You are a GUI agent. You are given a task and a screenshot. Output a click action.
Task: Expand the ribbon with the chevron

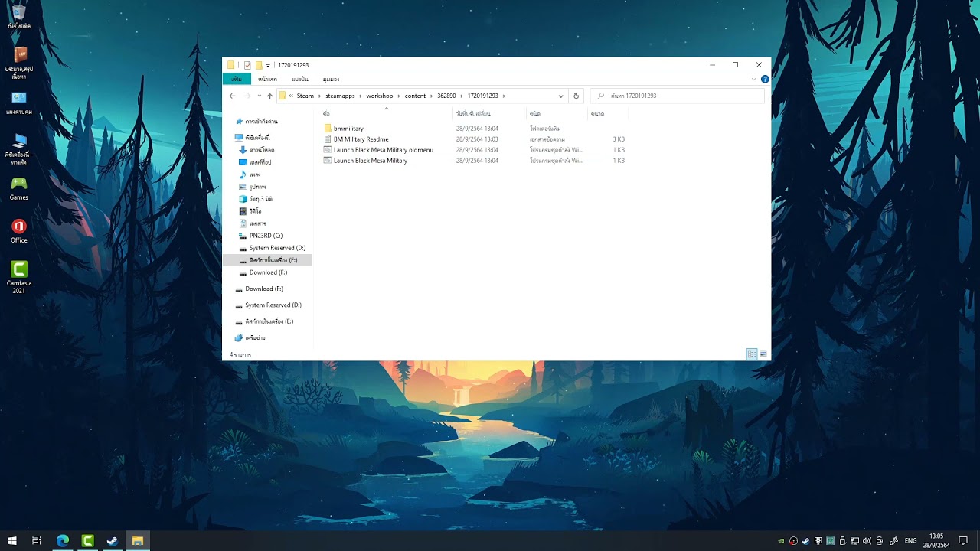[x=754, y=80]
